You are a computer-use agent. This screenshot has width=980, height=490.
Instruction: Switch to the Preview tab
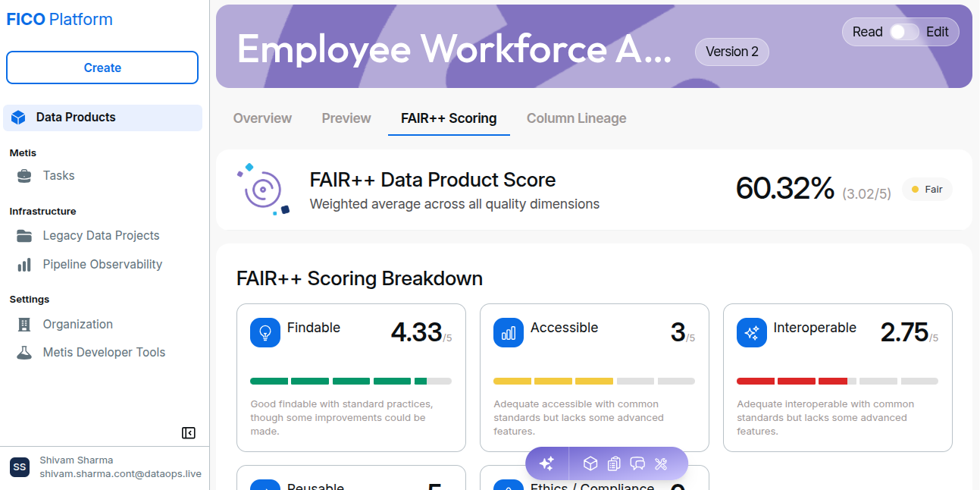346,118
